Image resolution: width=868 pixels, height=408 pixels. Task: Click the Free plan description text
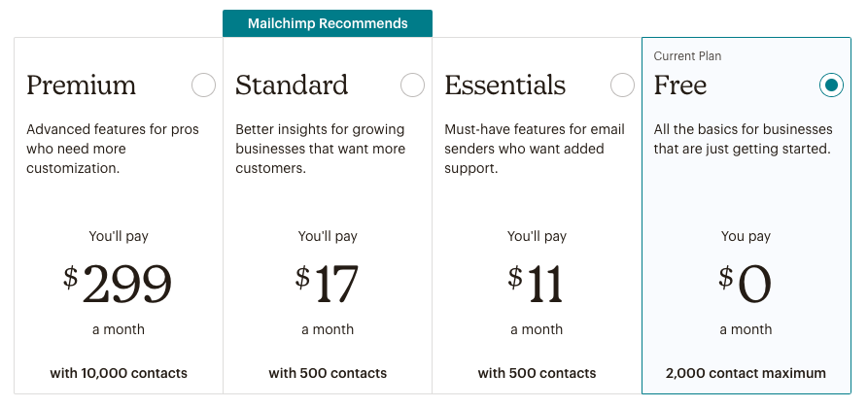tap(743, 139)
